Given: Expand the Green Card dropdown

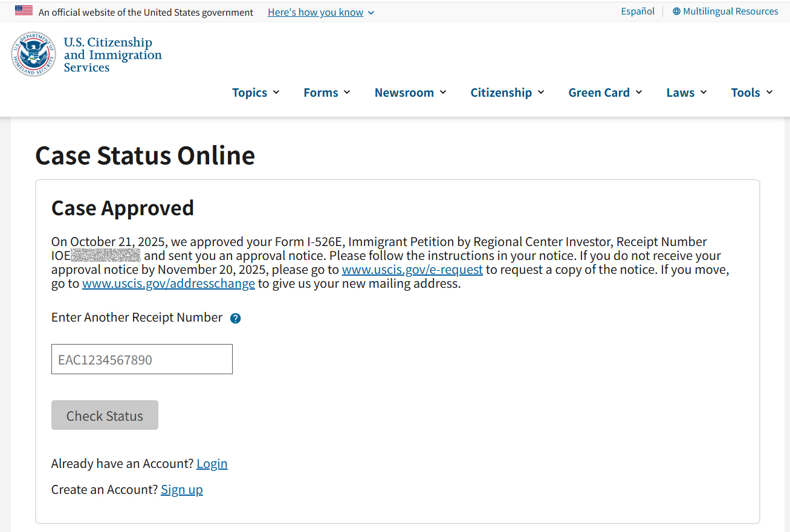Looking at the screenshot, I should tap(605, 92).
